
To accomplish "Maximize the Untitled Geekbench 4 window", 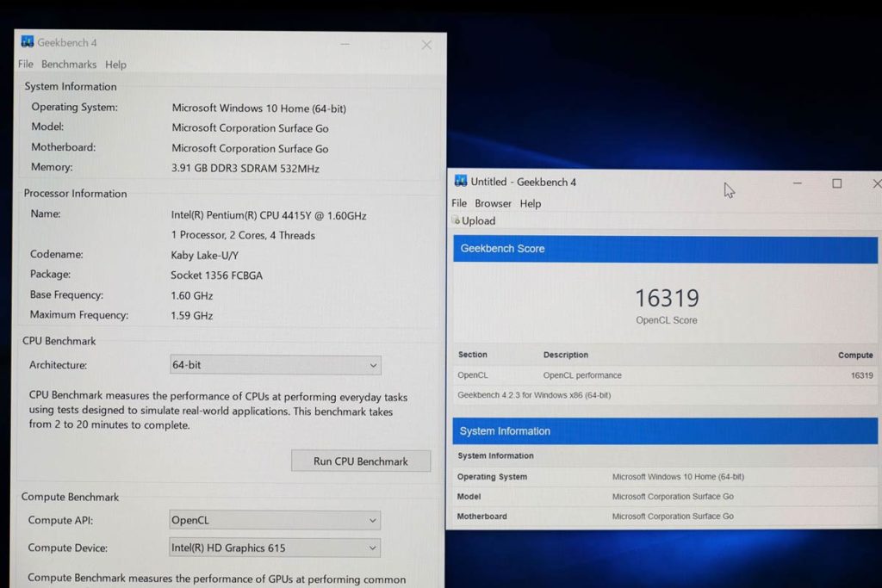I will pyautogui.click(x=837, y=183).
